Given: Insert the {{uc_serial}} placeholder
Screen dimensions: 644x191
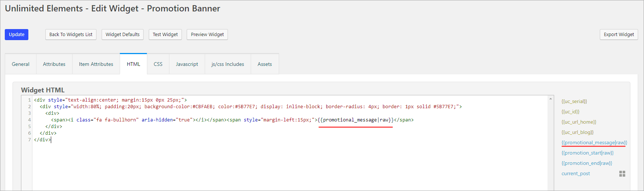Looking at the screenshot, I should pos(574,101).
